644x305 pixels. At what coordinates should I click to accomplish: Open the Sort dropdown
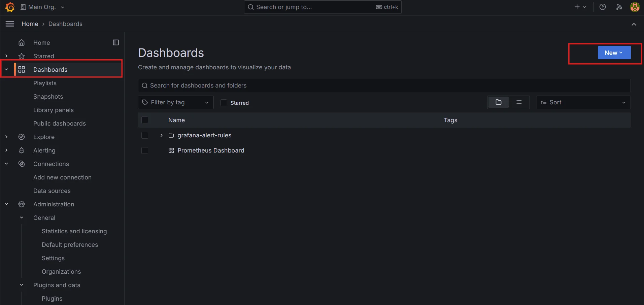pyautogui.click(x=583, y=102)
